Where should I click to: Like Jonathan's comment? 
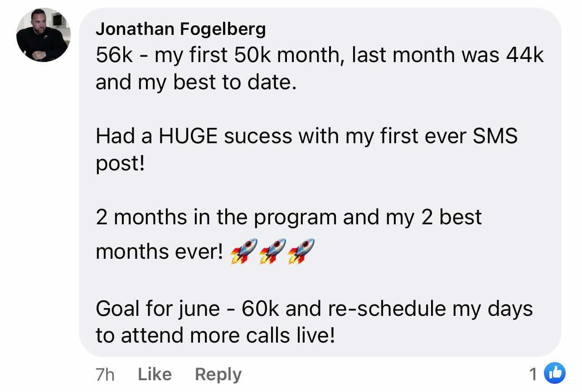tap(155, 374)
